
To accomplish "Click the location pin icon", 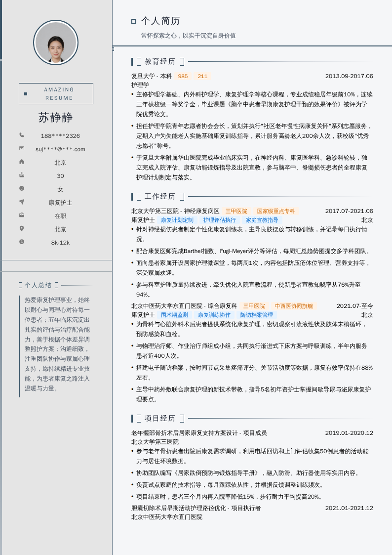I will pos(22,228).
